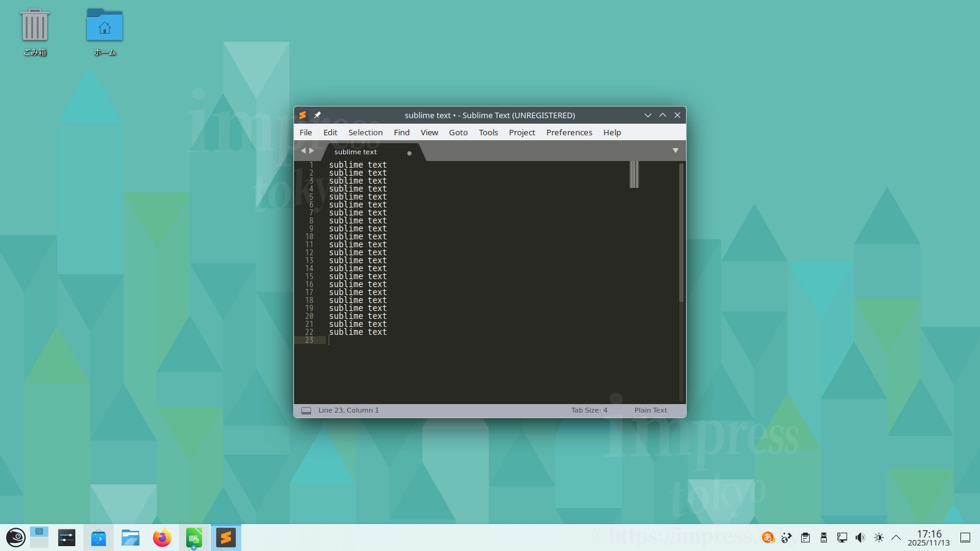Go to the previous tab with left arrow
This screenshot has height=551, width=980.
[303, 151]
